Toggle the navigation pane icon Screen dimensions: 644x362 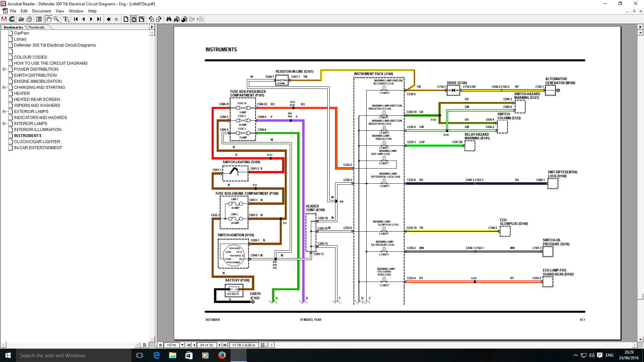39,19
